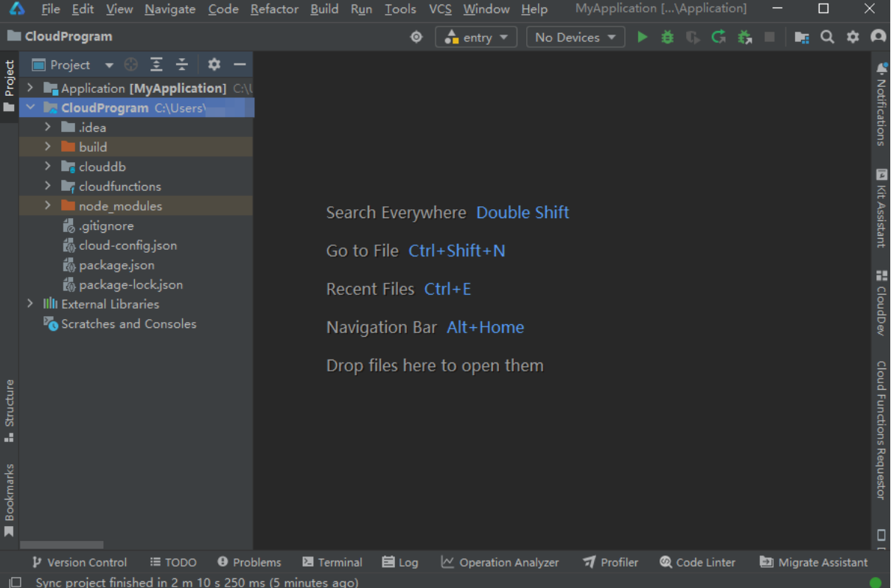Viewport: 891px width, 588px height.
Task: Expand the clouddb folder
Action: coord(48,167)
